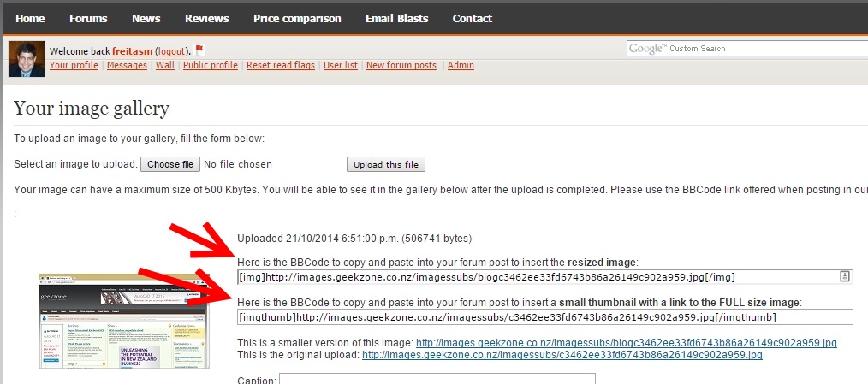
Task: Go to the Admin link
Action: coord(461,65)
